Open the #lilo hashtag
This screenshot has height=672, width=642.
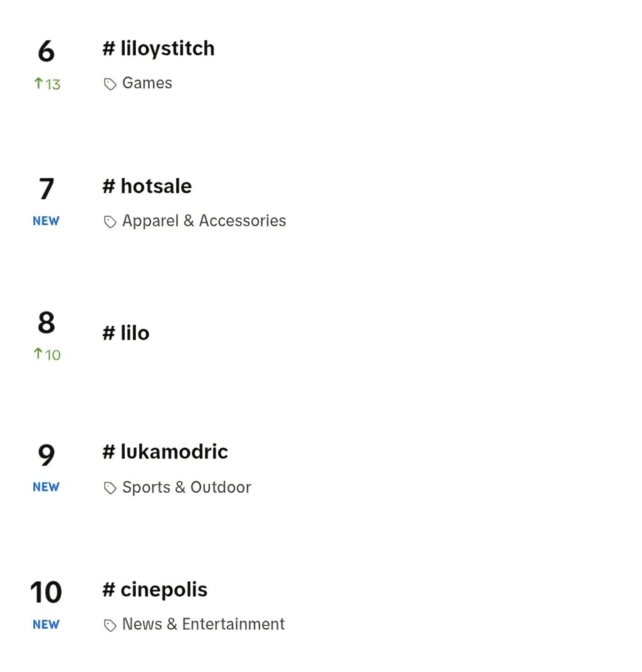(126, 333)
